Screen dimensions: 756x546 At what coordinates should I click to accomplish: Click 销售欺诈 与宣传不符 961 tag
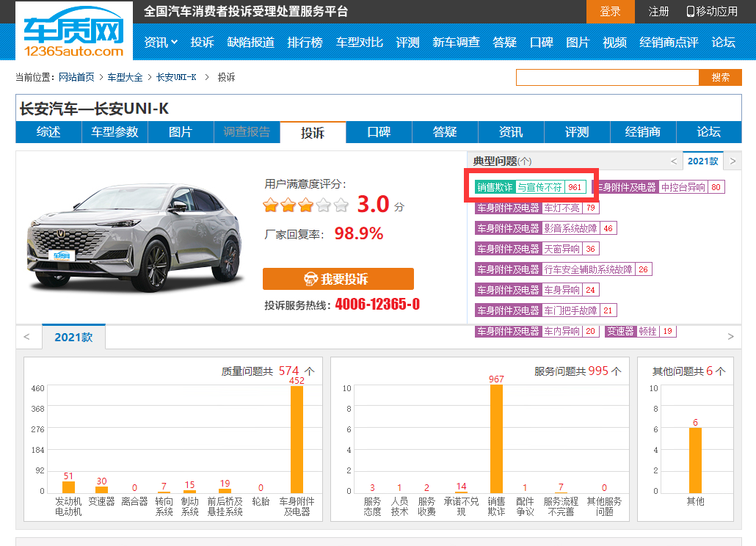(531, 187)
